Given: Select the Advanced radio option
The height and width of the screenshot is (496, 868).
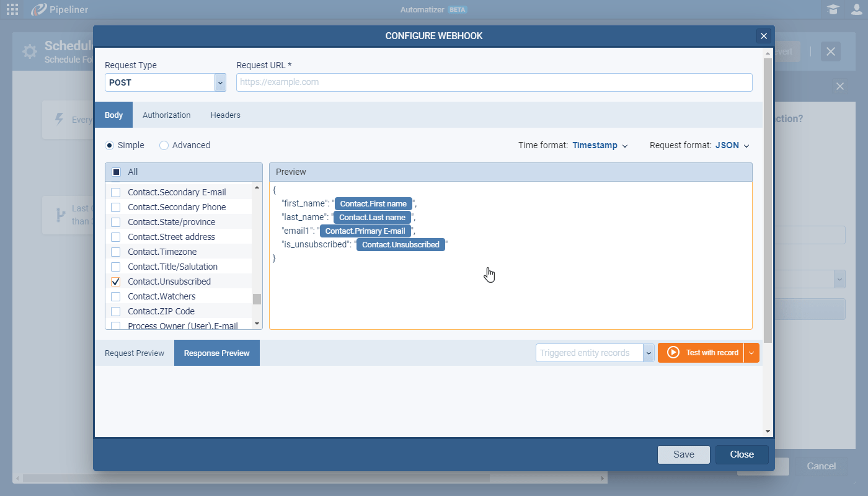Looking at the screenshot, I should pyautogui.click(x=164, y=145).
